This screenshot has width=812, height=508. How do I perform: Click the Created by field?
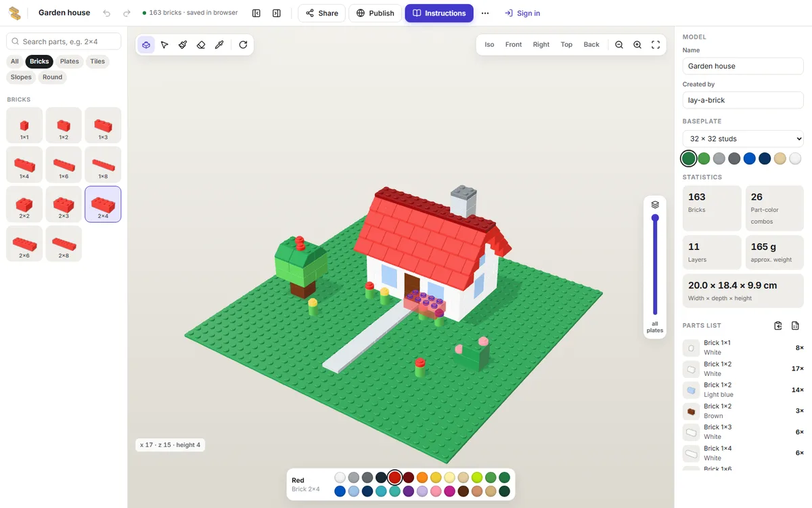pos(743,100)
